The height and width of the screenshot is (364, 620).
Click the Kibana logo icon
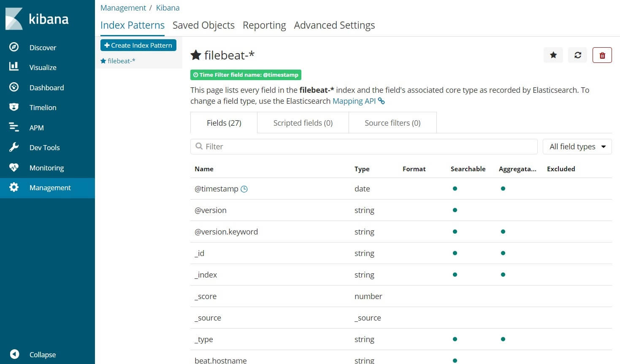[x=14, y=19]
